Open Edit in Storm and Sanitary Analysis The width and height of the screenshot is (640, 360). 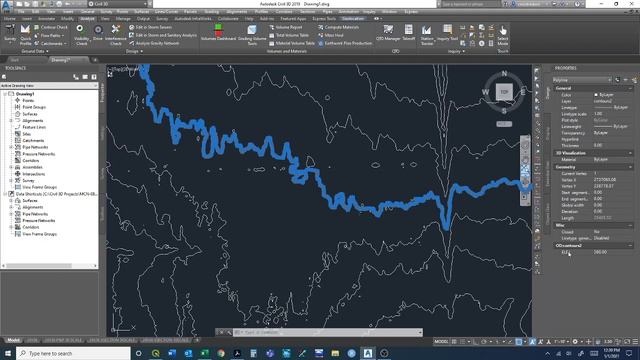pyautogui.click(x=162, y=35)
